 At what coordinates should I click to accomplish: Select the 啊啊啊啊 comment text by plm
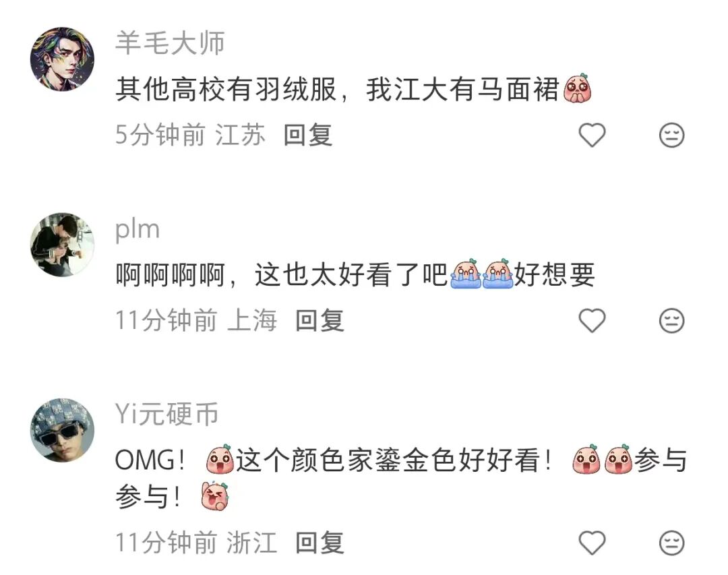point(355,274)
